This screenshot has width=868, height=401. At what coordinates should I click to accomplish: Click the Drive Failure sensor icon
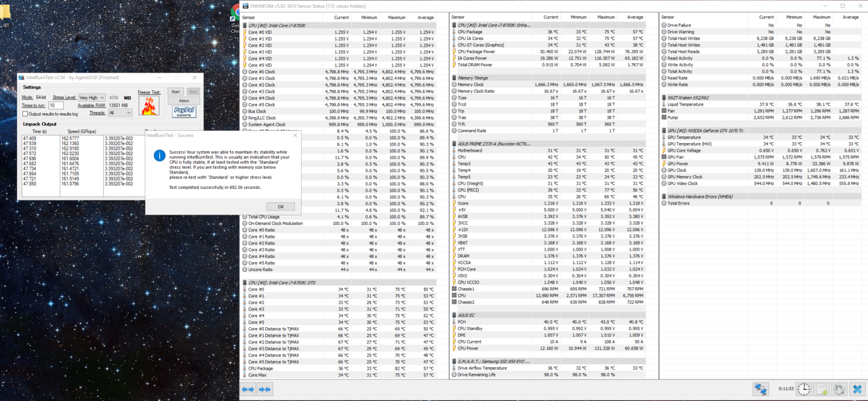tap(664, 25)
